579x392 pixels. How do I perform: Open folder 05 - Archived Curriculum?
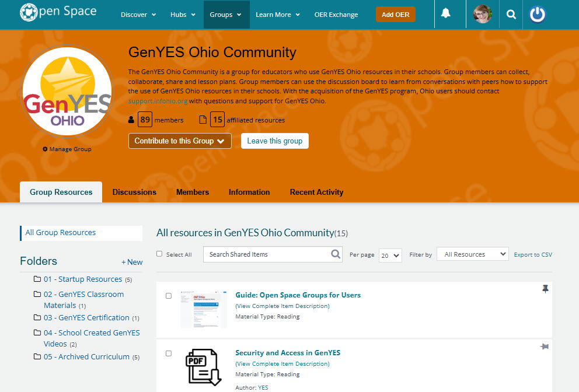(86, 356)
